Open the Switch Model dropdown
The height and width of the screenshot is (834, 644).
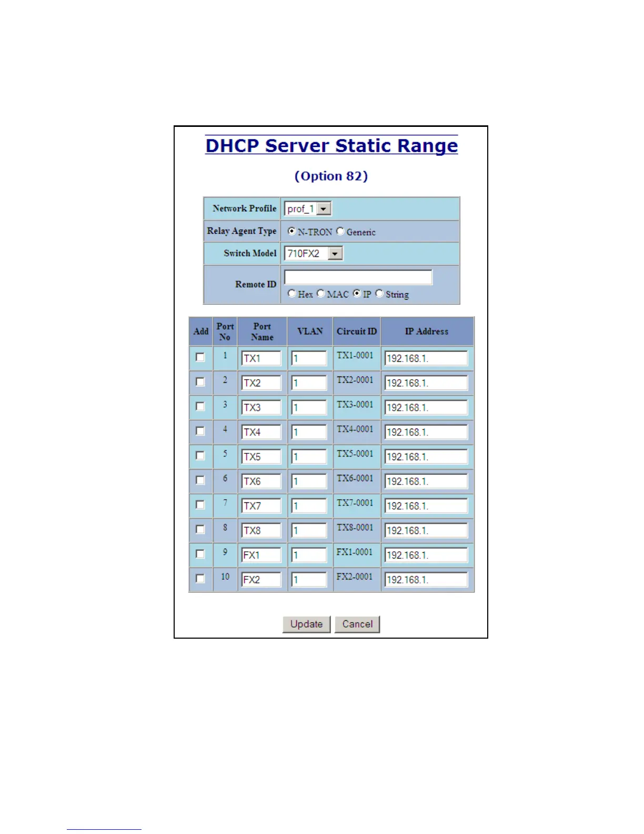click(314, 253)
